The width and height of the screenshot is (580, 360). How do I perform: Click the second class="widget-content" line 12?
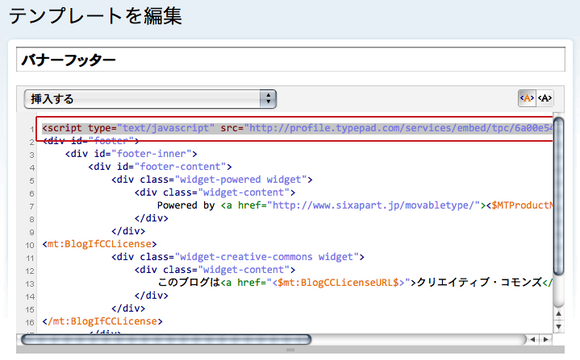[x=215, y=270]
